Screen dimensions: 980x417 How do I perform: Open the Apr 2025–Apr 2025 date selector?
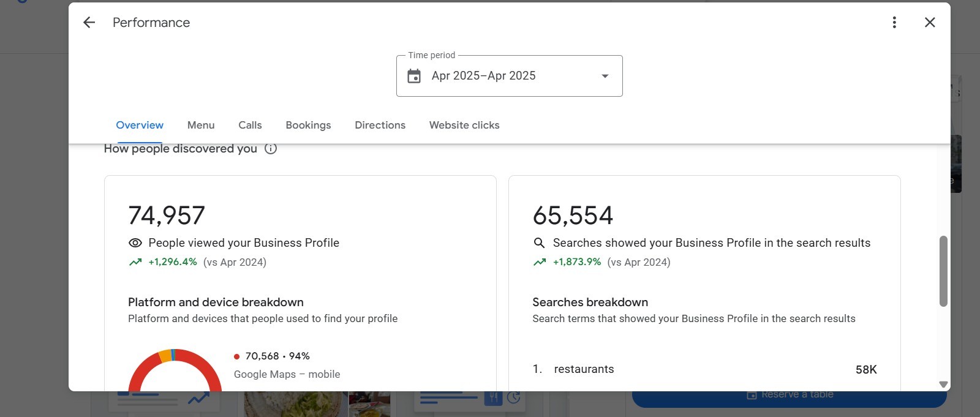coord(483,76)
